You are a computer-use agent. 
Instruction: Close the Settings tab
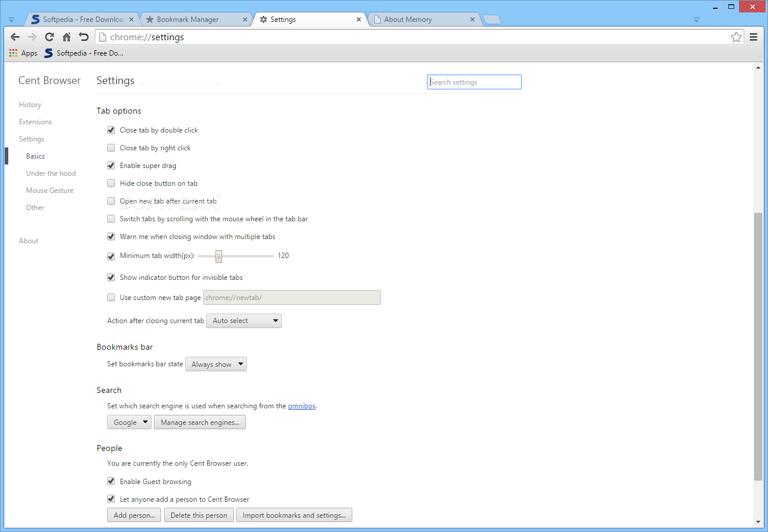pyautogui.click(x=359, y=20)
